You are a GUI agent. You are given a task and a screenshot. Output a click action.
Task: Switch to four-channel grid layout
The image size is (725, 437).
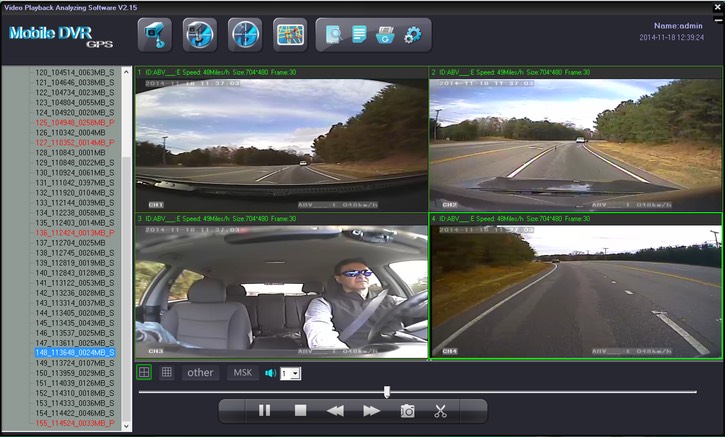coord(145,372)
